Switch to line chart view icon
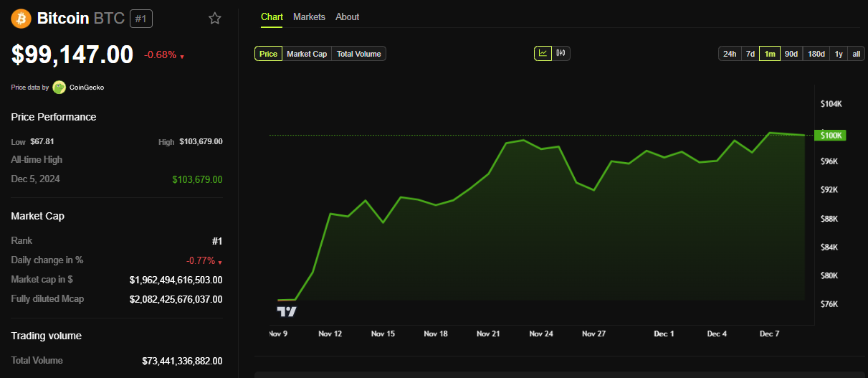This screenshot has height=378, width=868. click(x=543, y=53)
